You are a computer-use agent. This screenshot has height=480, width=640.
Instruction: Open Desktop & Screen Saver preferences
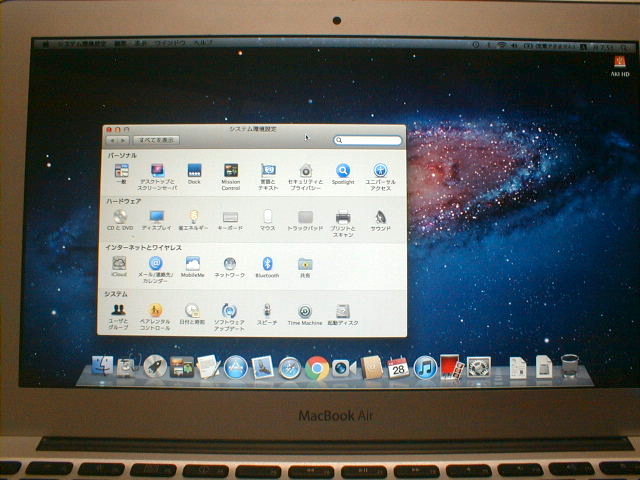(x=157, y=177)
